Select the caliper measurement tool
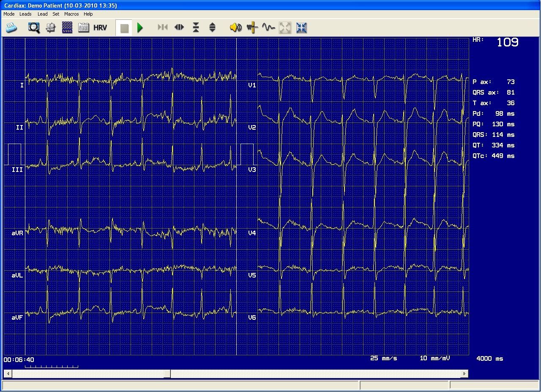The image size is (541, 392). [50, 28]
